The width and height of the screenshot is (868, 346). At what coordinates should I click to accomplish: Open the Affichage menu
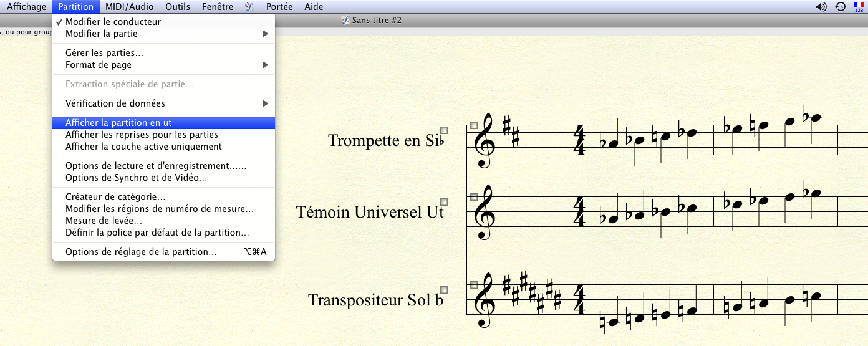[26, 7]
